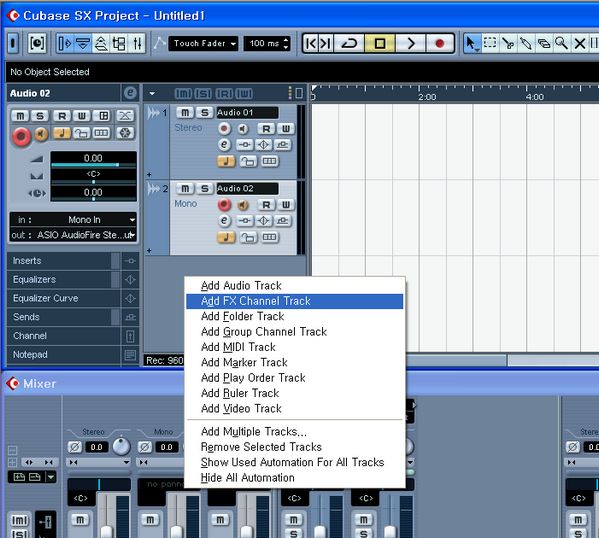Screen dimensions: 599x538
Task: Solo Audio 02 in the inspector
Action: click(x=40, y=115)
